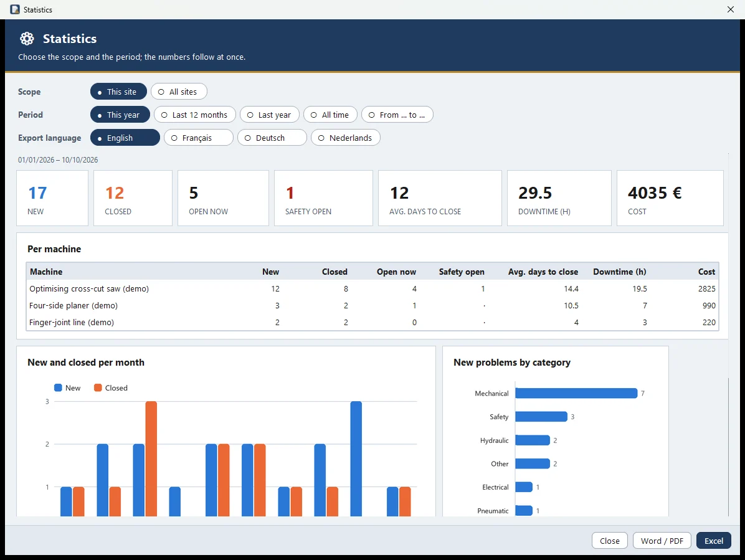This screenshot has width=745, height=560.
Task: Set the period to All time
Action: coord(330,115)
